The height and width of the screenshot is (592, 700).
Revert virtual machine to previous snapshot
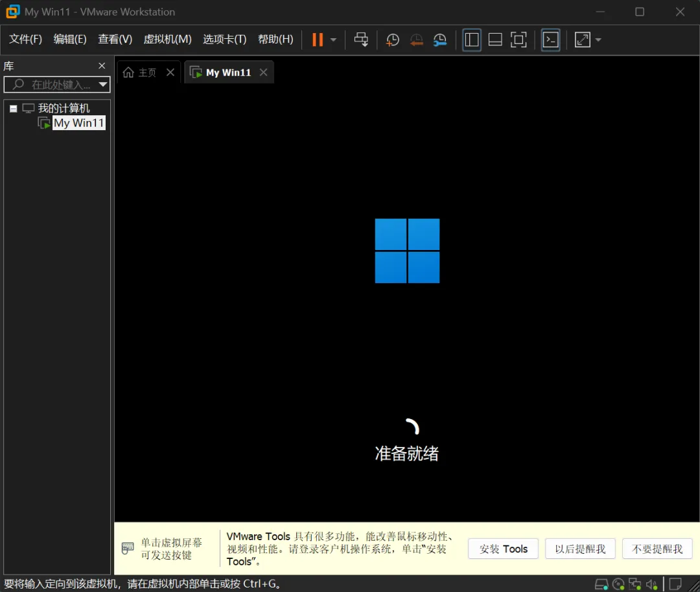(416, 40)
